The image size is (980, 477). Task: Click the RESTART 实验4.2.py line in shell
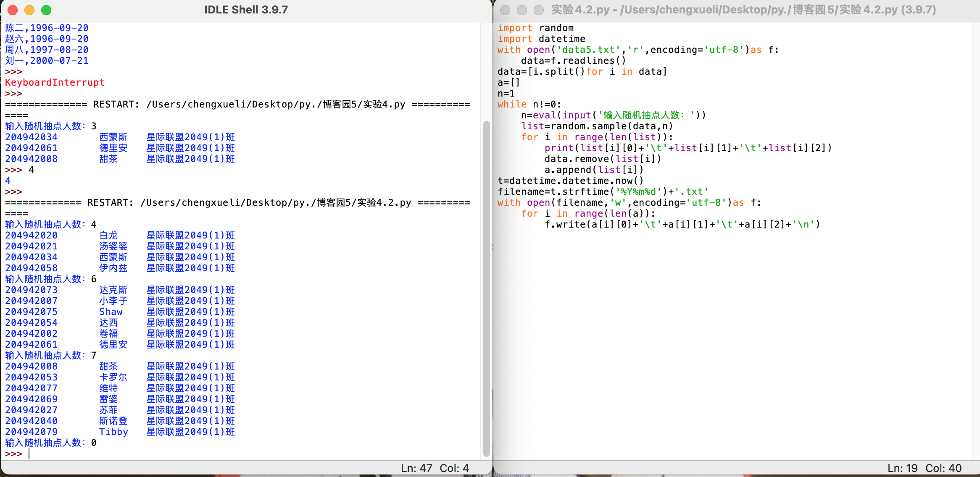click(237, 203)
